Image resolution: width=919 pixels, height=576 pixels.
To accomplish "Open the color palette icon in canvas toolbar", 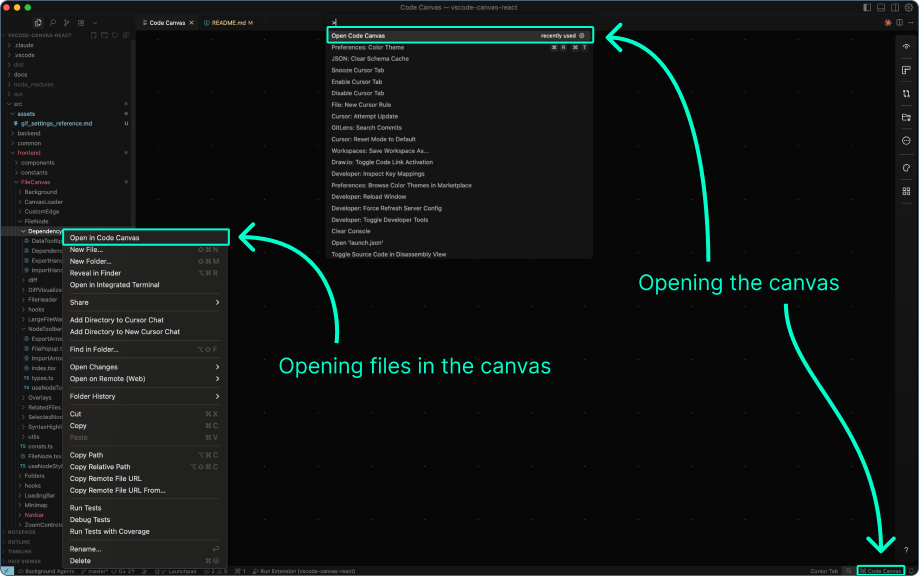I will [906, 168].
